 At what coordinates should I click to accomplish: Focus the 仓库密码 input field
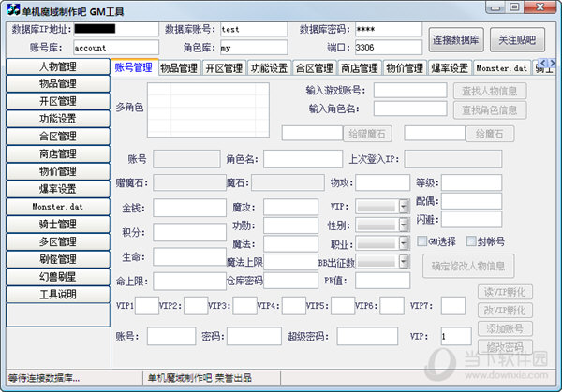(x=290, y=281)
